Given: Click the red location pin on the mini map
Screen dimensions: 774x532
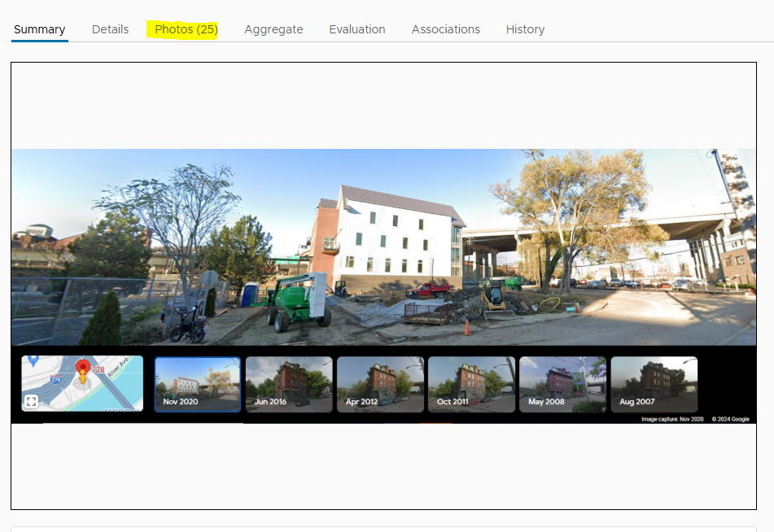Looking at the screenshot, I should point(83,368).
